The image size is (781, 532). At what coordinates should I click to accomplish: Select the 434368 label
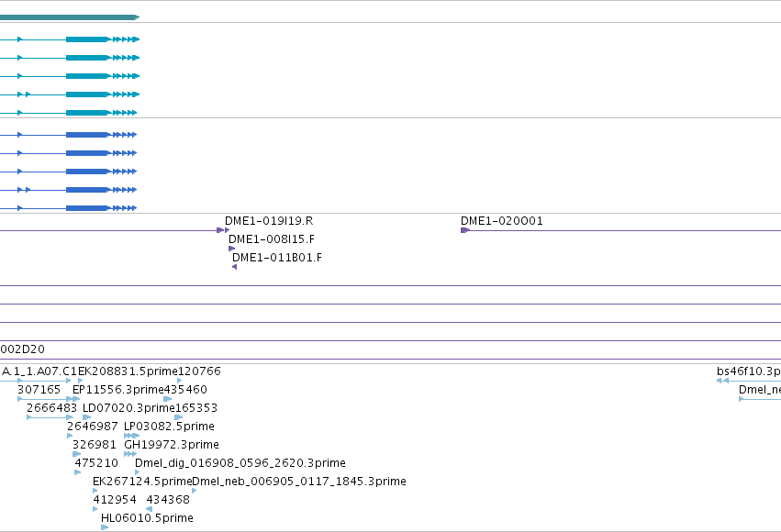tap(168, 500)
